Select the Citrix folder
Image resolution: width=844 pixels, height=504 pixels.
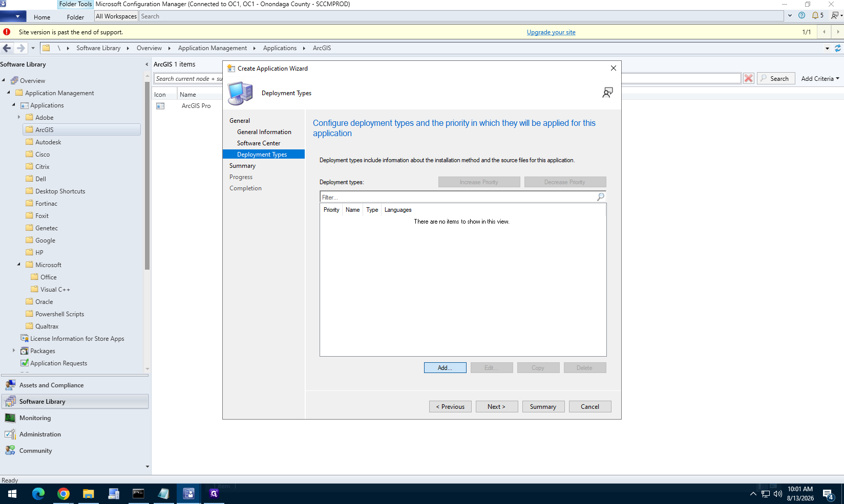coord(42,167)
